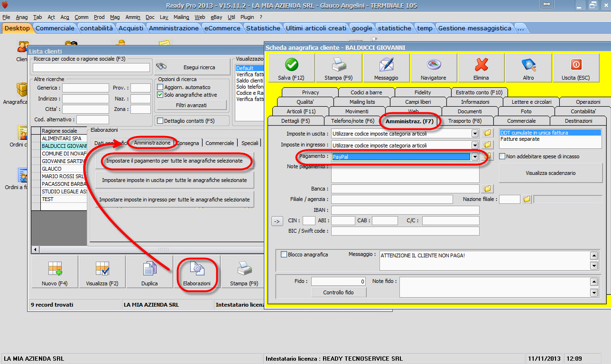
Task: Click the Fido amount field
Action: [338, 282]
